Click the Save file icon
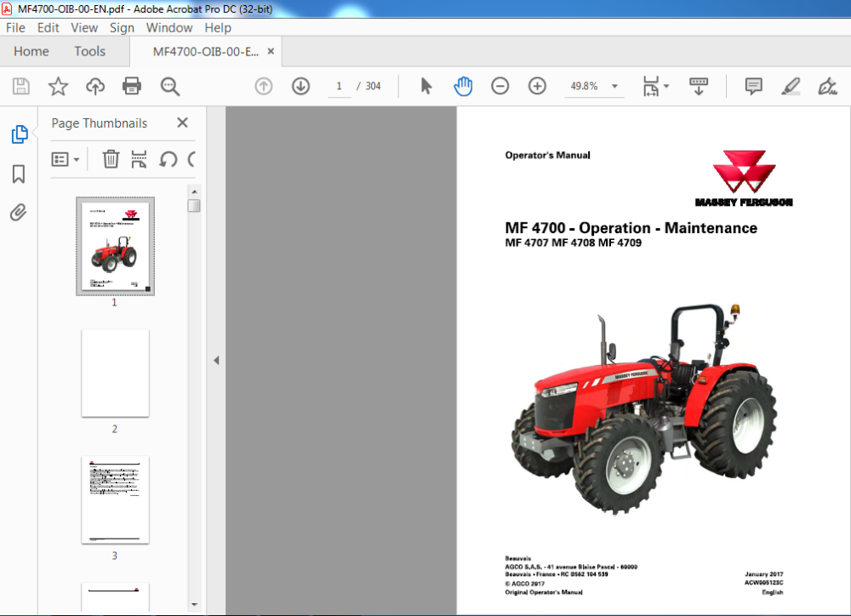 [x=21, y=86]
